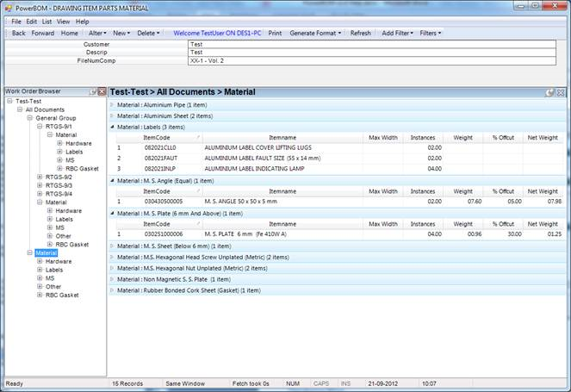Open the File menu
This screenshot has height=392, width=571.
tap(16, 21)
